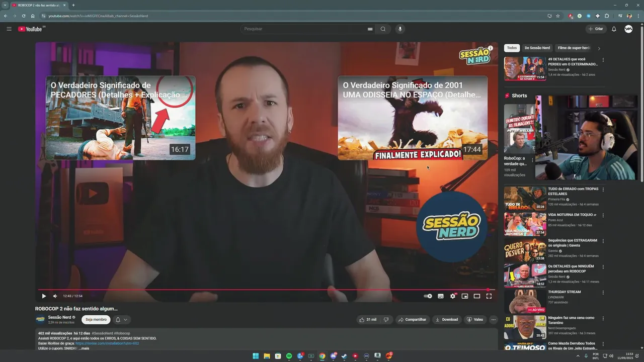Open end-screen card 2001 Uma Odisseia video
This screenshot has width=644, height=362.
[412, 118]
